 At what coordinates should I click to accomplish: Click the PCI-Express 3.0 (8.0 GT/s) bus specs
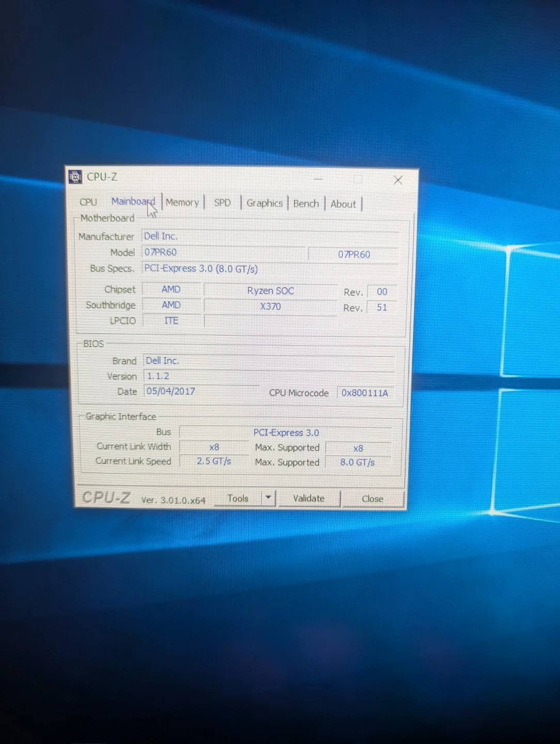point(270,269)
